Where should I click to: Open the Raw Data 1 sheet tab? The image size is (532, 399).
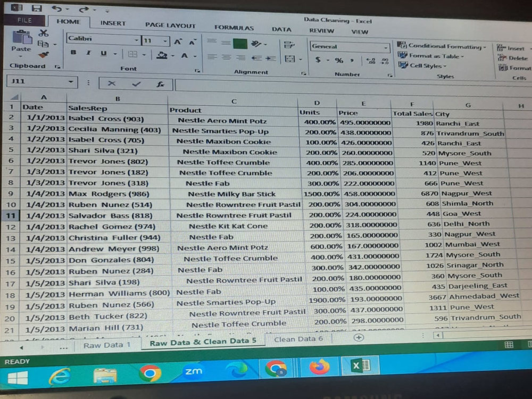[107, 345]
